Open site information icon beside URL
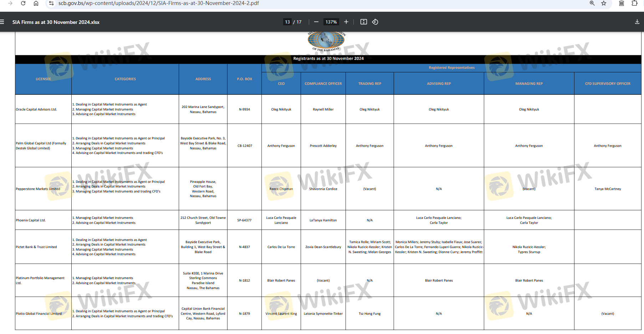 click(51, 3)
